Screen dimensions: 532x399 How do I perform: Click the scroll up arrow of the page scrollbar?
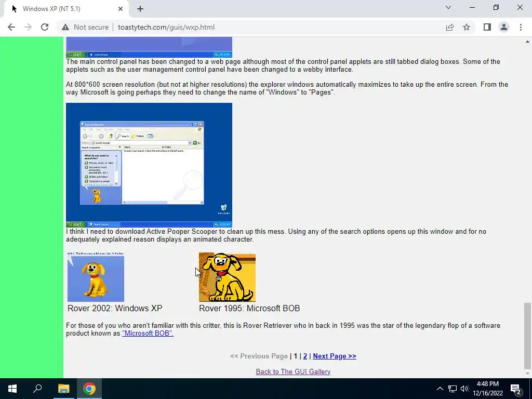[x=527, y=42]
